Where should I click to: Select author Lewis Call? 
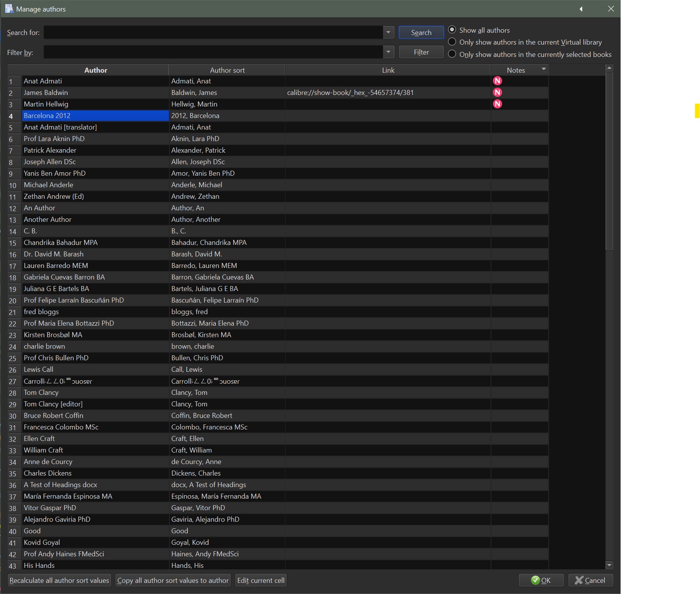pos(95,369)
